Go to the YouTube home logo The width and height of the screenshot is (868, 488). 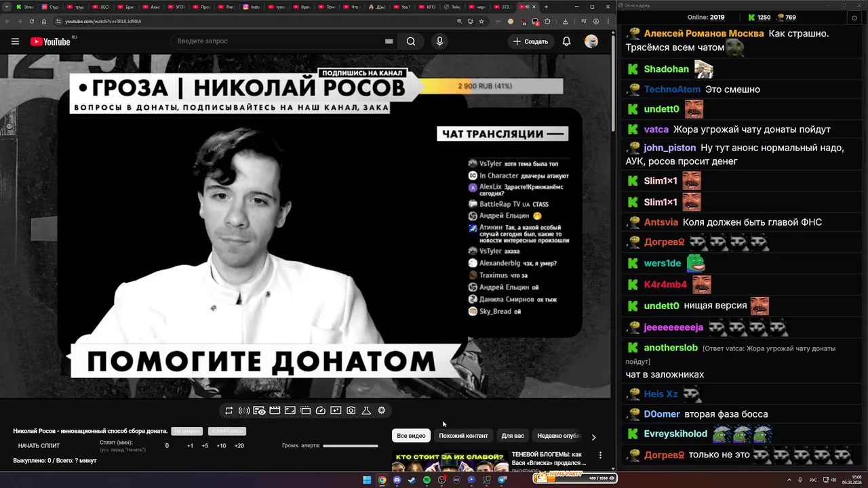pos(50,41)
